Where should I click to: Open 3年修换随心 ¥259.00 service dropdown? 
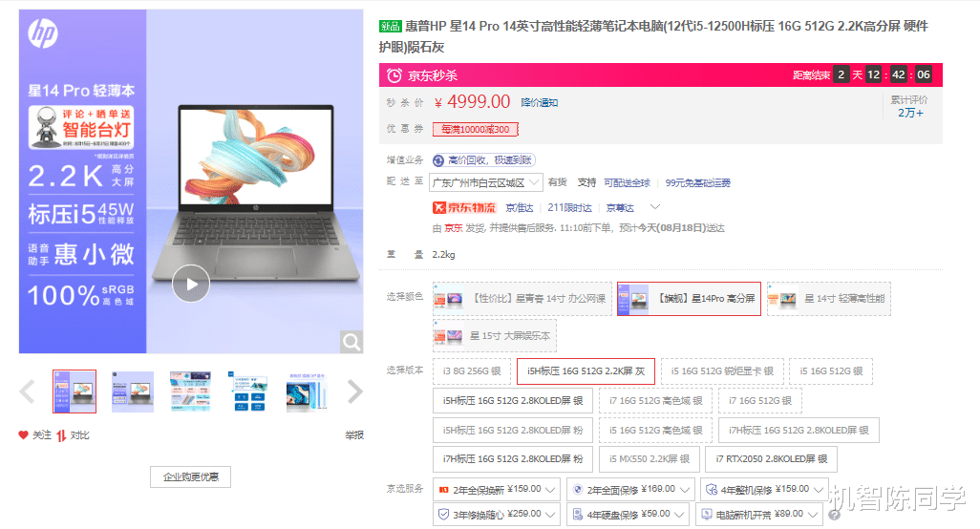[497, 515]
